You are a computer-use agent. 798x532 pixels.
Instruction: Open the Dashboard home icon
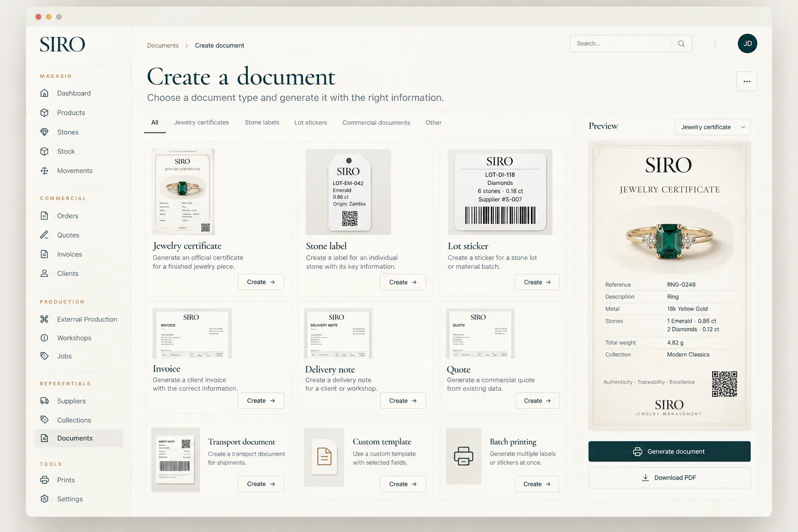point(45,93)
